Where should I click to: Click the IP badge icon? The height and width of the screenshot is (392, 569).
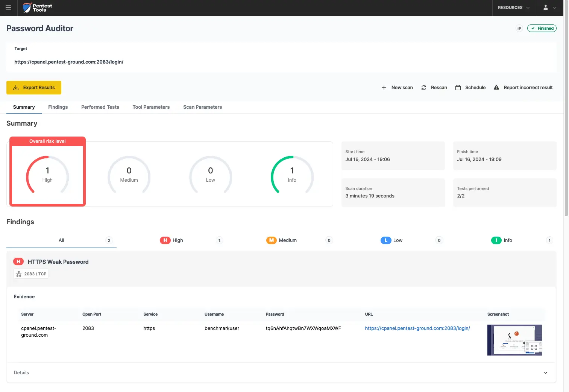(519, 28)
